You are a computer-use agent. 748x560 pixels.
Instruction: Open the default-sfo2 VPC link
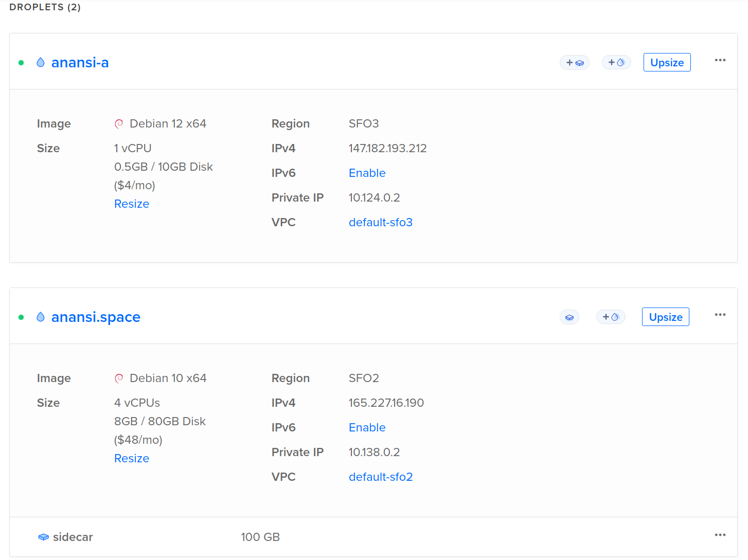(381, 477)
